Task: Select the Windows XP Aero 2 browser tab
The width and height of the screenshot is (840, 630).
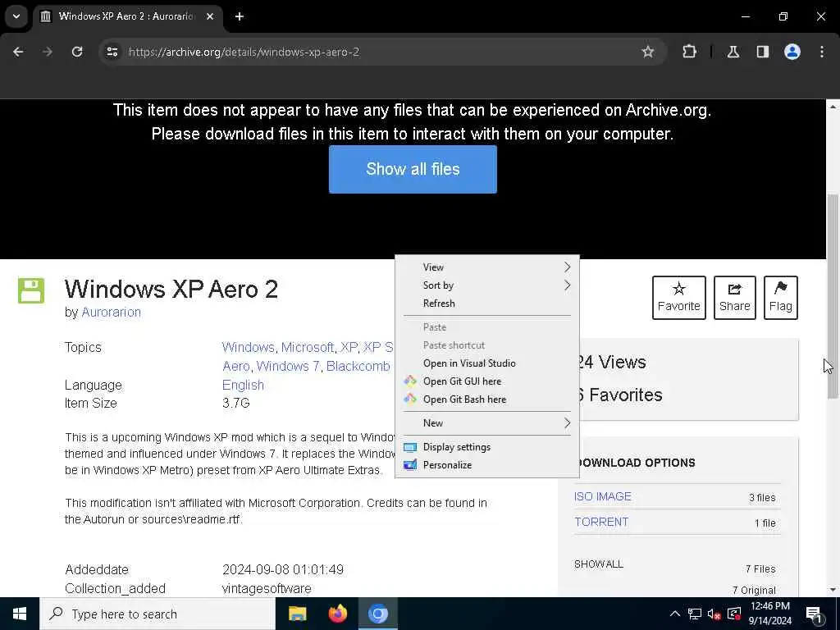Action: point(127,16)
